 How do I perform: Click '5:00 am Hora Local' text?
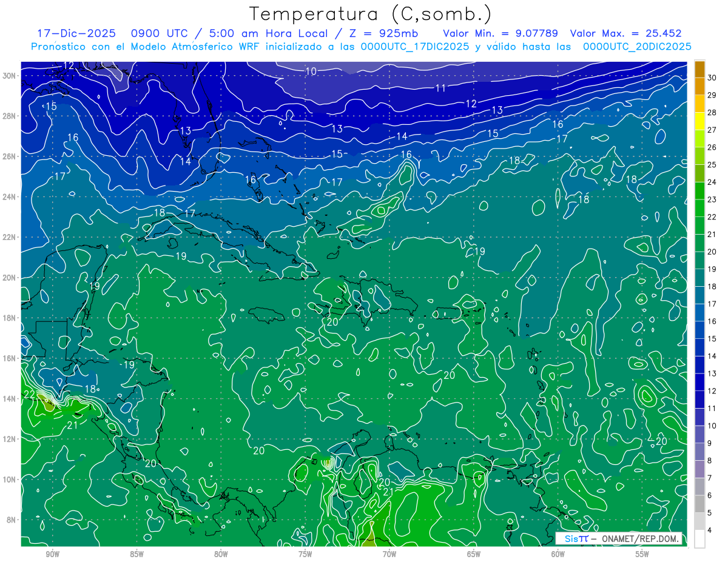(x=269, y=33)
